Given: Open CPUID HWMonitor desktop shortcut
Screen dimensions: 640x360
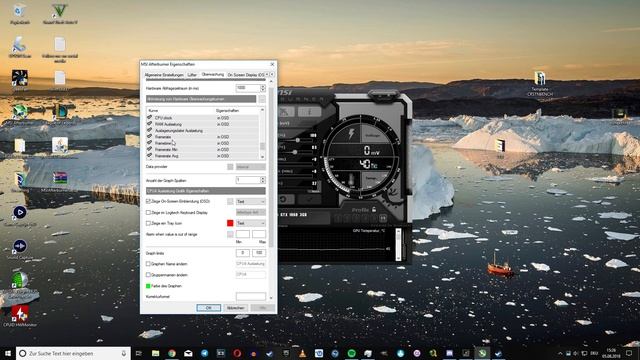Looking at the screenshot, I should click(x=20, y=316).
